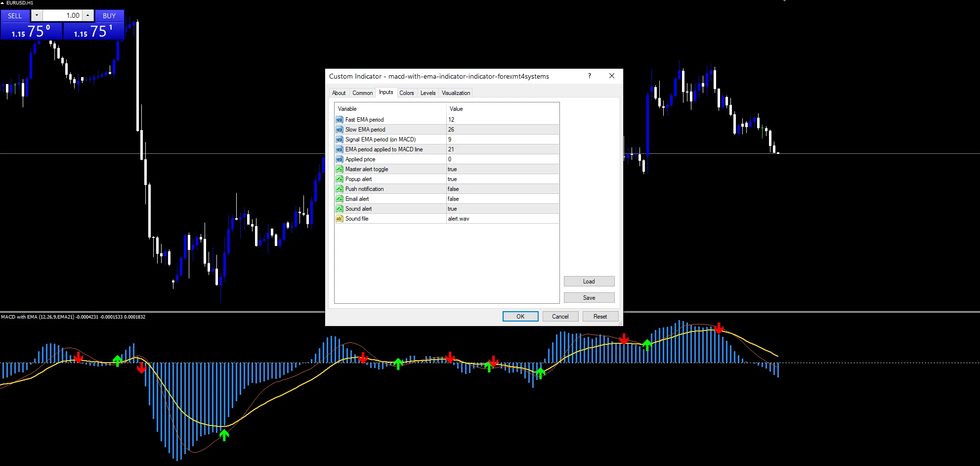Toggle the Master alert toggle true value

(503, 169)
